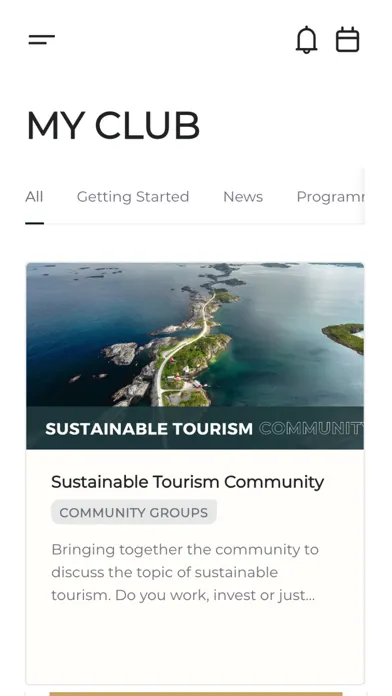Open the aerial island road photo
This screenshot has height=696, width=392.
195,335
